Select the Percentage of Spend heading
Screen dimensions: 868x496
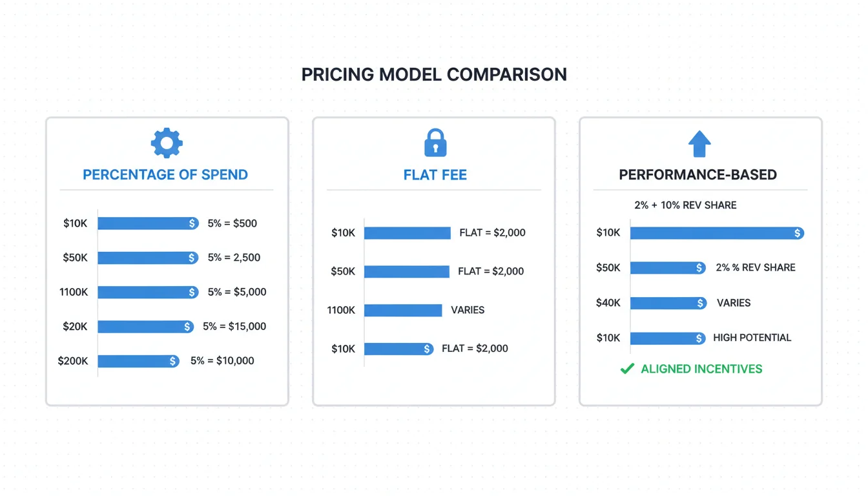coord(165,174)
